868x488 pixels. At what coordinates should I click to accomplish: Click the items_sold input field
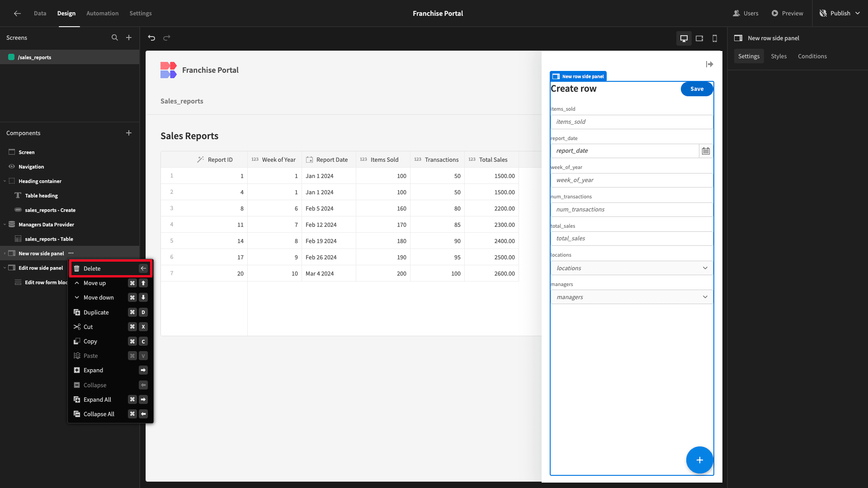tap(632, 122)
